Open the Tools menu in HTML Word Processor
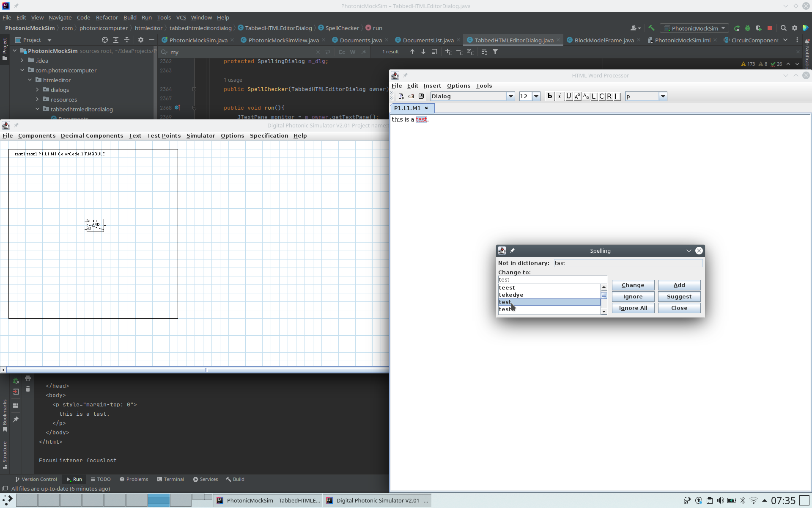The width and height of the screenshot is (812, 508). pyautogui.click(x=484, y=86)
